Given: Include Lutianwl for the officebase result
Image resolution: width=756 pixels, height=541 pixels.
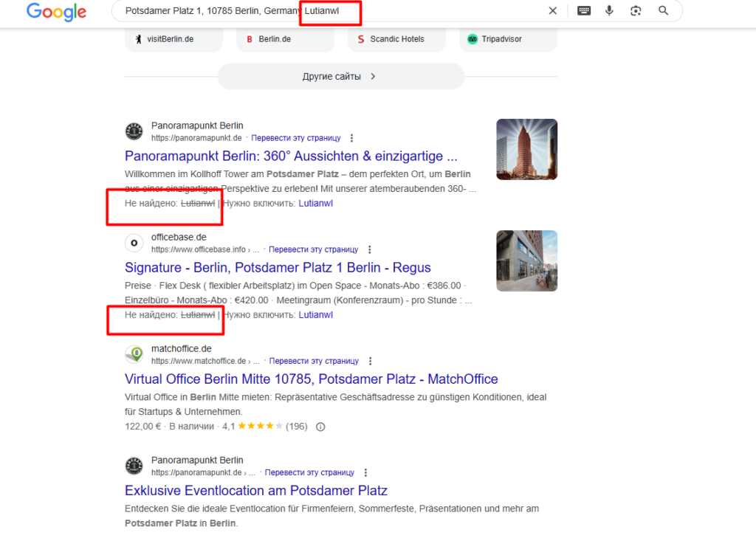Looking at the screenshot, I should (x=315, y=315).
